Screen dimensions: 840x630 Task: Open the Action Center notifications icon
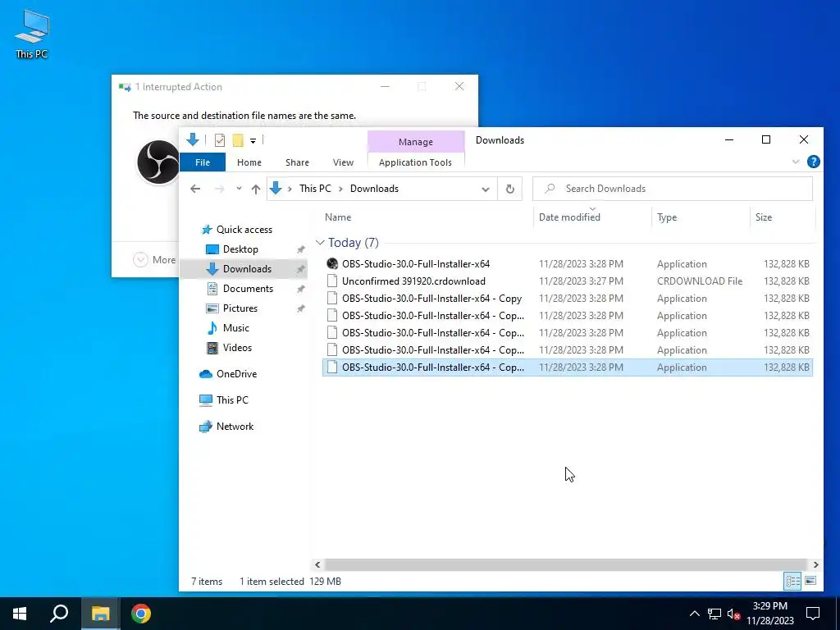[813, 614]
